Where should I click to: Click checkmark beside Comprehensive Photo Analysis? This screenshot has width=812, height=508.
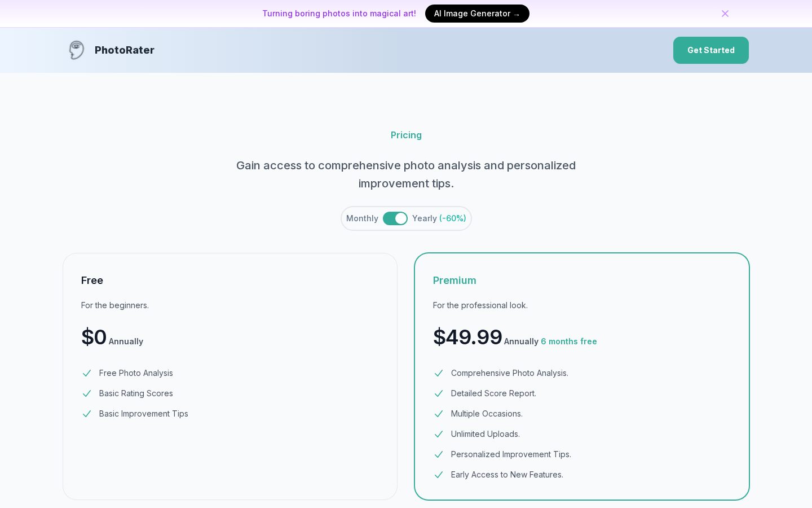(x=439, y=373)
